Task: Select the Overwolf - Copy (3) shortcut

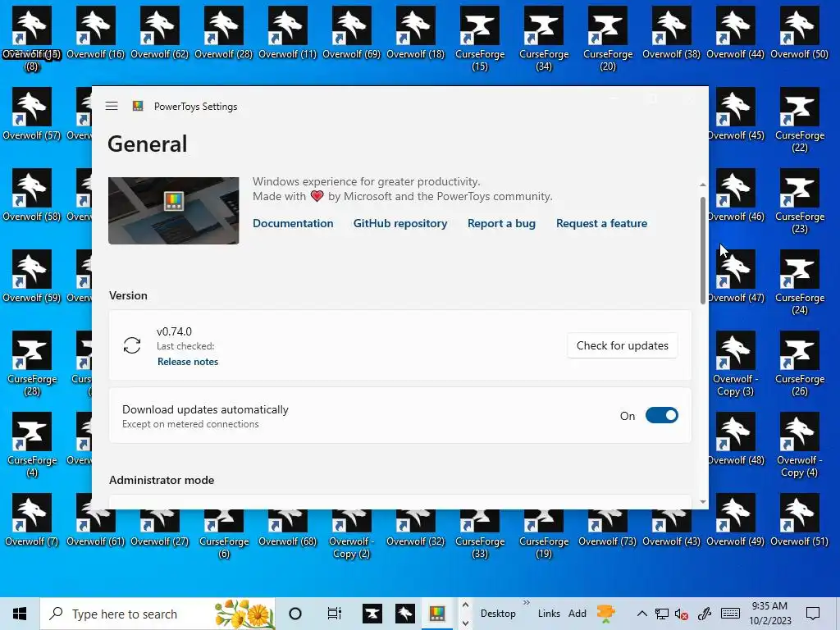Action: coord(735,363)
